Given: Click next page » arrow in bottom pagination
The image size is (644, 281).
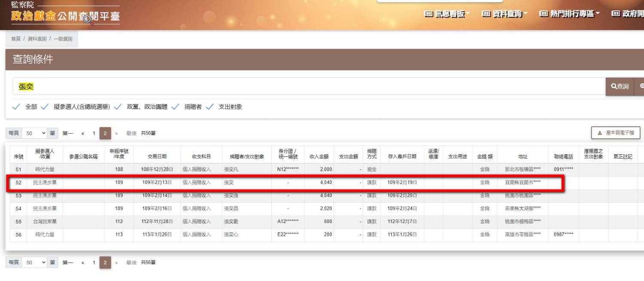Looking at the screenshot, I should [116, 262].
